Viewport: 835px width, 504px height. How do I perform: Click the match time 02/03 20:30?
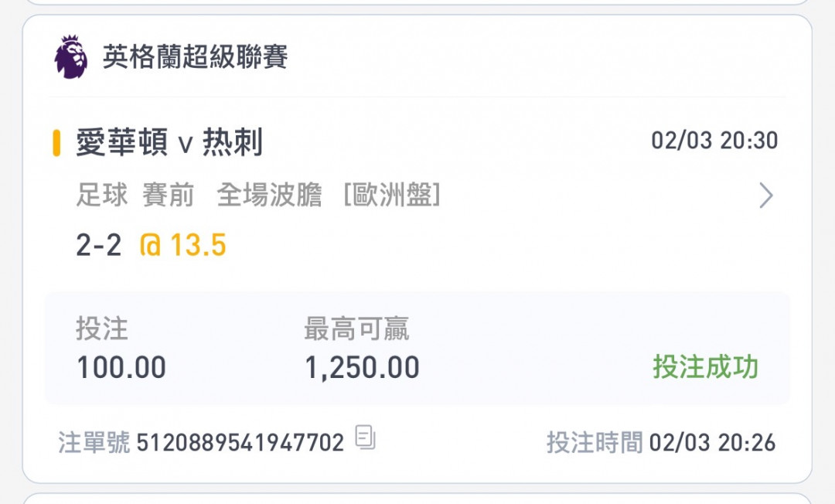click(x=714, y=141)
